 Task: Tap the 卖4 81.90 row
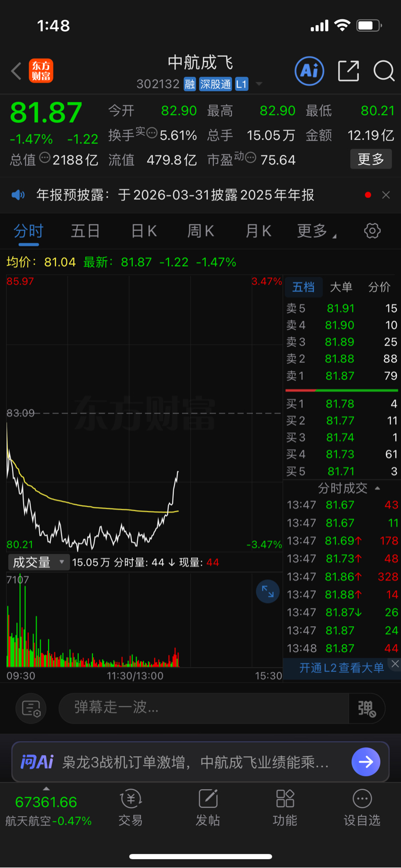[341, 325]
